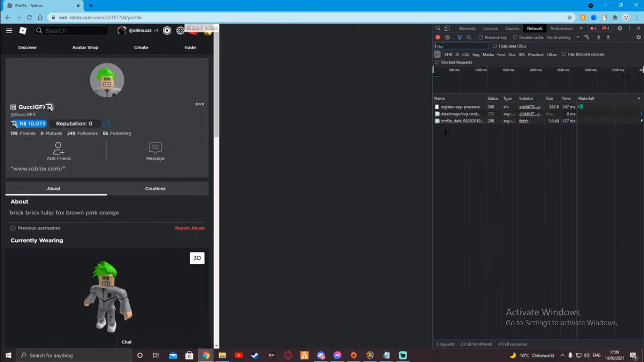Image resolution: width=644 pixels, height=362 pixels.
Task: Toggle the 3D avatar view button
Action: 197,258
